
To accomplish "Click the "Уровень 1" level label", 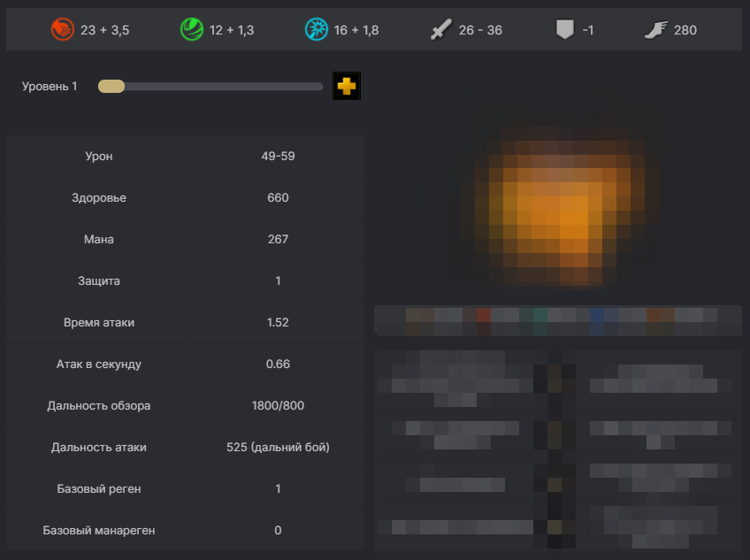I will click(x=50, y=87).
